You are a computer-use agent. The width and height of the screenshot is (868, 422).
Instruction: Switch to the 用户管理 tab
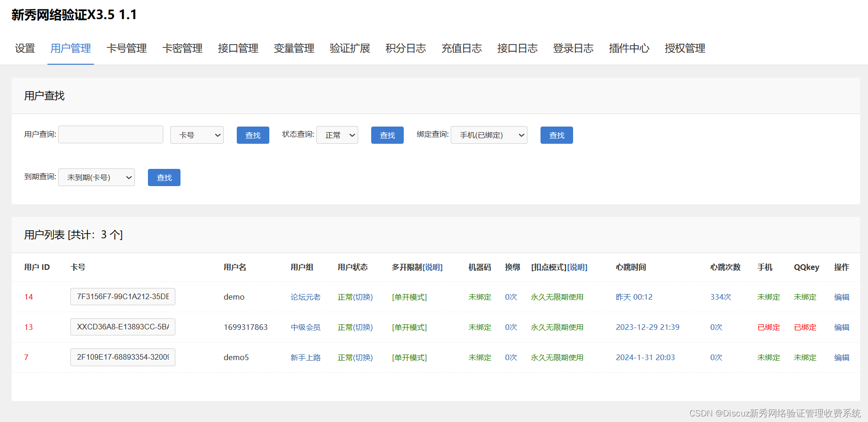pos(71,48)
